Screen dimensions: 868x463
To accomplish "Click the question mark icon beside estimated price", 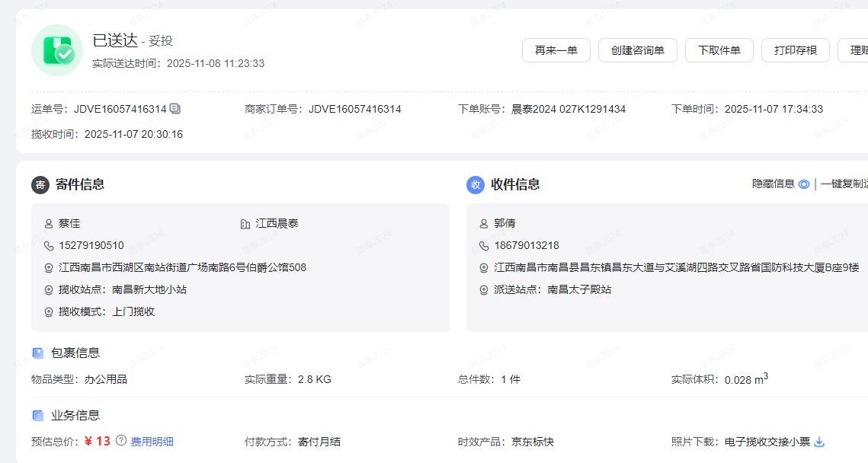I will (121, 440).
